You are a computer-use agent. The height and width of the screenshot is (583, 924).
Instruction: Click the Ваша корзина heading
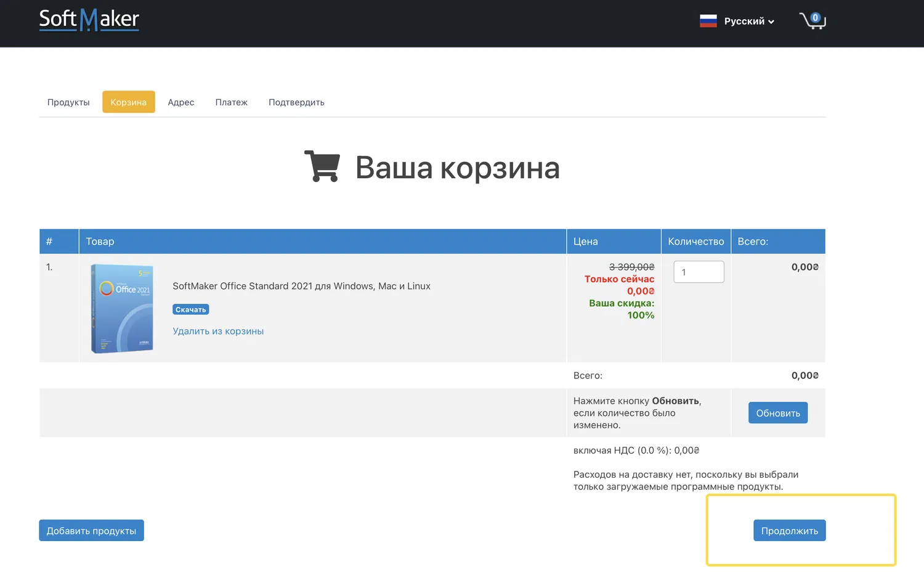(x=458, y=168)
